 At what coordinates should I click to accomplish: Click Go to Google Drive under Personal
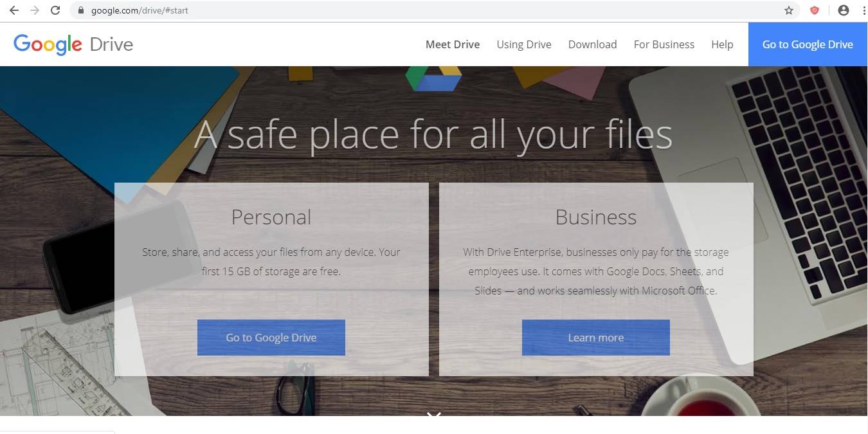pos(271,337)
